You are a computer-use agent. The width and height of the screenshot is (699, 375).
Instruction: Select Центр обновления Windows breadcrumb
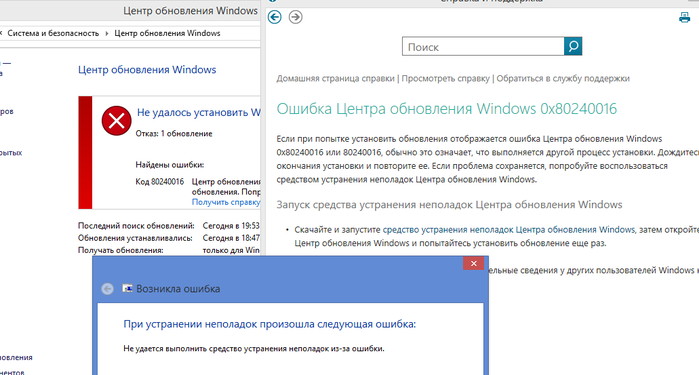[x=167, y=33]
